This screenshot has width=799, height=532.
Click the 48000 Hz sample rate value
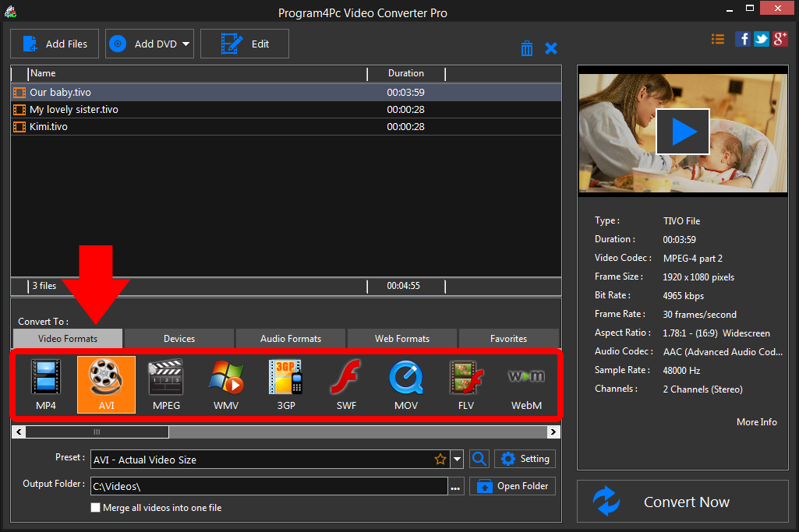682,371
